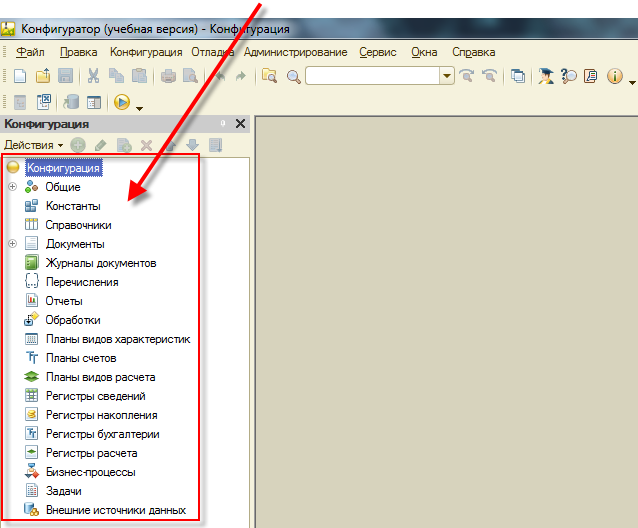Open the Сервис menu
This screenshot has width=638, height=528.
[x=378, y=52]
